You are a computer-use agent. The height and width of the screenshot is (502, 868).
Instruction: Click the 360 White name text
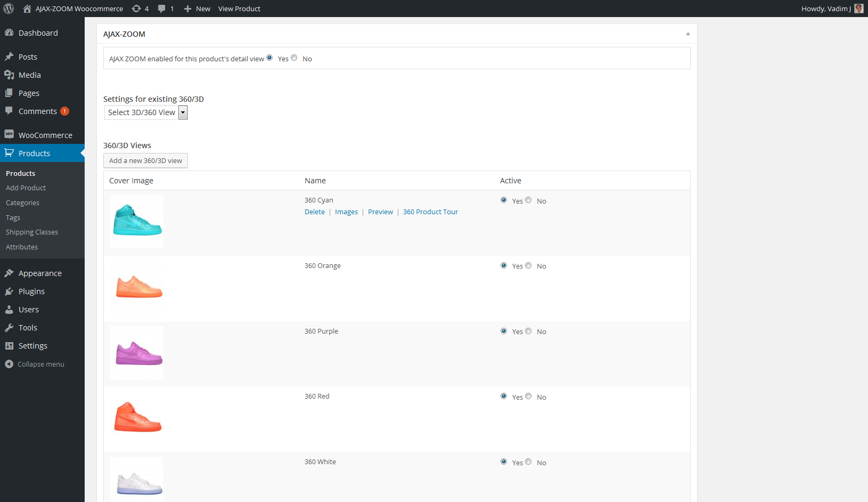coord(320,461)
